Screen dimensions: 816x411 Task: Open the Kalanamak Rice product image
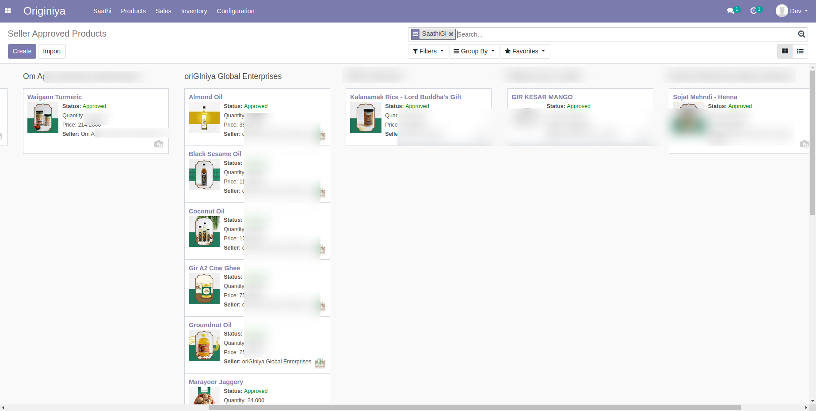tap(365, 117)
